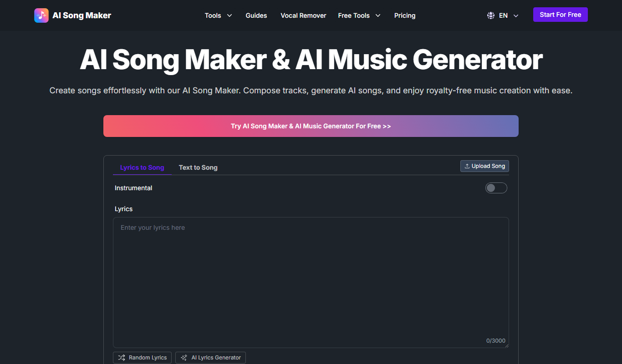Expand the Tools dropdown menu
Screen dimensions: 622x364
coord(219,15)
